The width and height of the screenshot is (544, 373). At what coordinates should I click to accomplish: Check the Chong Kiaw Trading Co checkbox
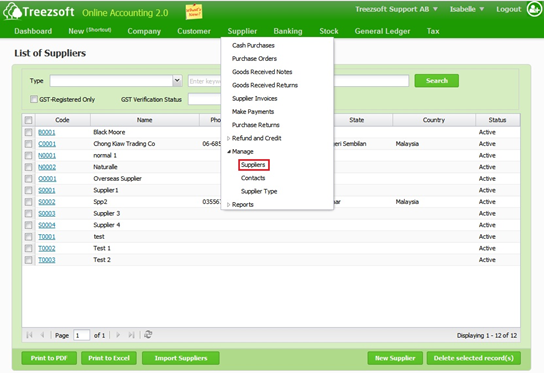(x=28, y=144)
